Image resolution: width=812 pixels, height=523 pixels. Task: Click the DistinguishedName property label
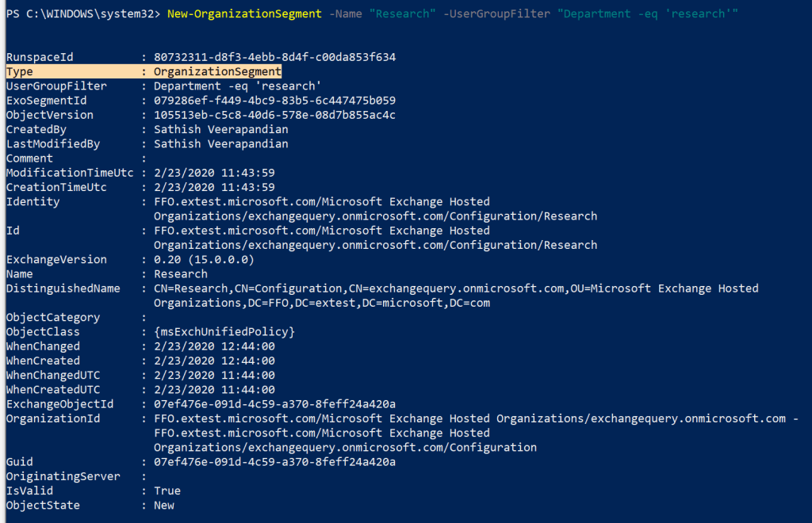62,288
